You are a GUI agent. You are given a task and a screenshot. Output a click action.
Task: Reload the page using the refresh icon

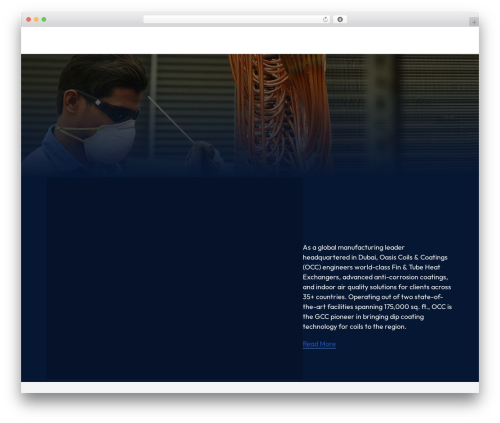(x=325, y=20)
